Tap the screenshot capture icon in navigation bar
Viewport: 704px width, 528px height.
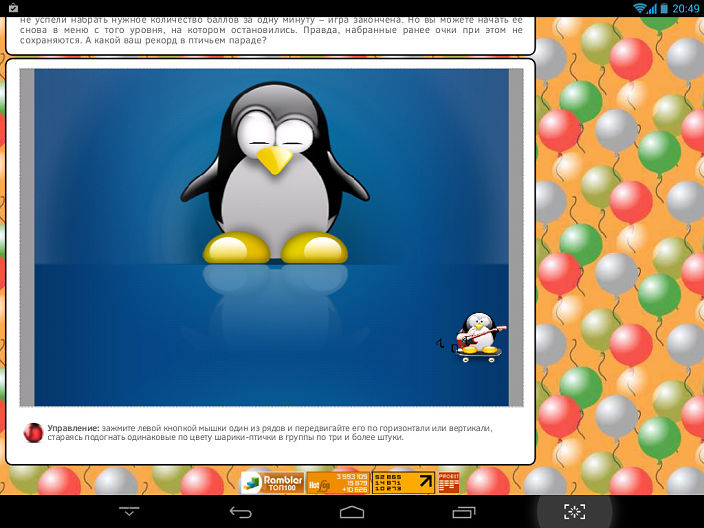tap(575, 511)
